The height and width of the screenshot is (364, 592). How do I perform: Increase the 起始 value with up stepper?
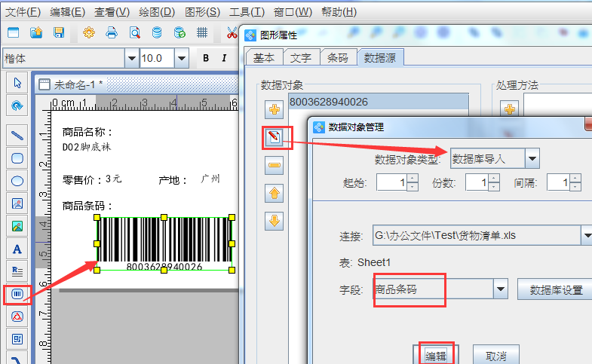[412, 179]
